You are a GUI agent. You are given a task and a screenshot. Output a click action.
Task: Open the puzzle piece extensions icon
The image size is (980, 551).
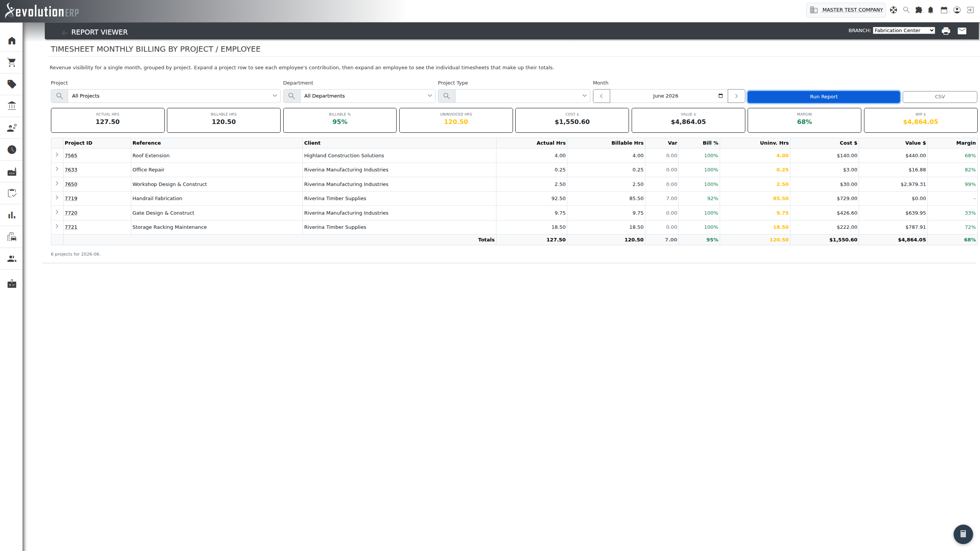[x=919, y=10]
